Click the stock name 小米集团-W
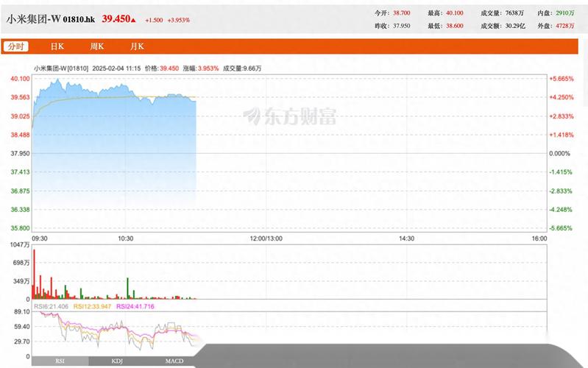Screen dimensions: 588x368 [x=34, y=19]
